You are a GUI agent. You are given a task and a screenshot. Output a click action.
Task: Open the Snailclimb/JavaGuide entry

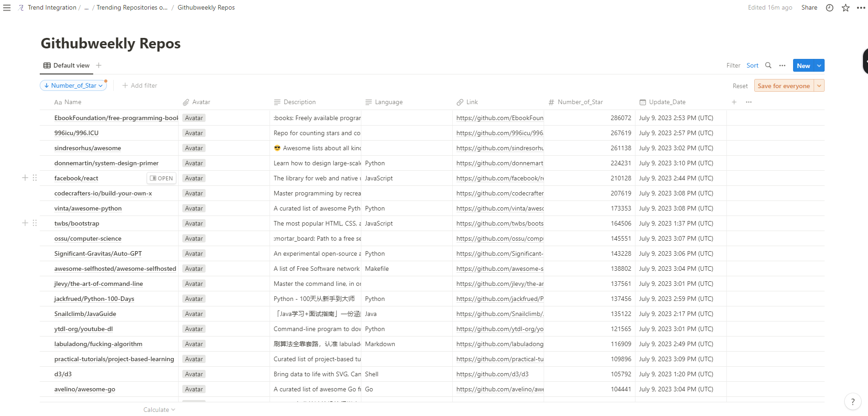85,314
